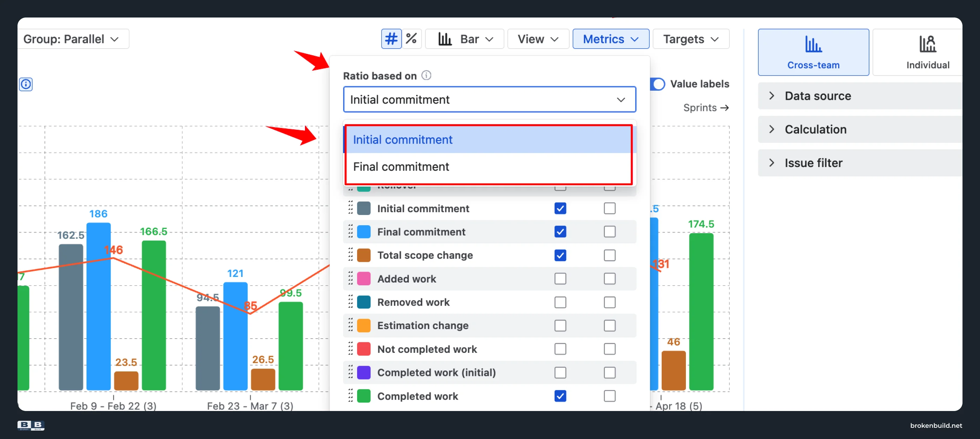Image resolution: width=980 pixels, height=439 pixels.
Task: Click drag handle for Completed work (initial) row
Action: click(350, 372)
